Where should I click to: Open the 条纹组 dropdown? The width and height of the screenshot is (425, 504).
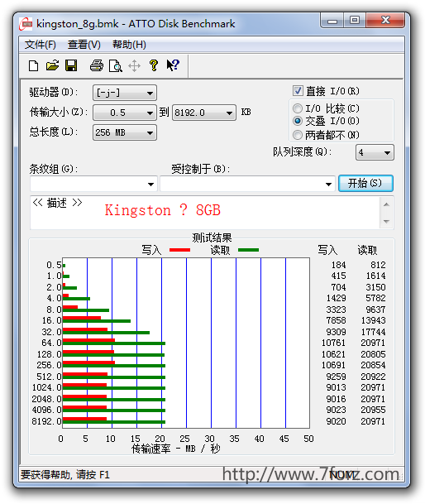tap(93, 184)
